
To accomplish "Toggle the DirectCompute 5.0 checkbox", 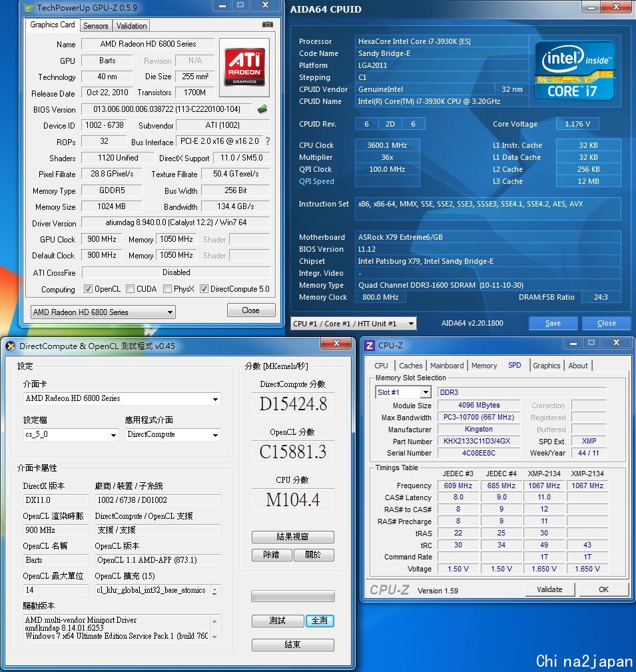I will (204, 289).
